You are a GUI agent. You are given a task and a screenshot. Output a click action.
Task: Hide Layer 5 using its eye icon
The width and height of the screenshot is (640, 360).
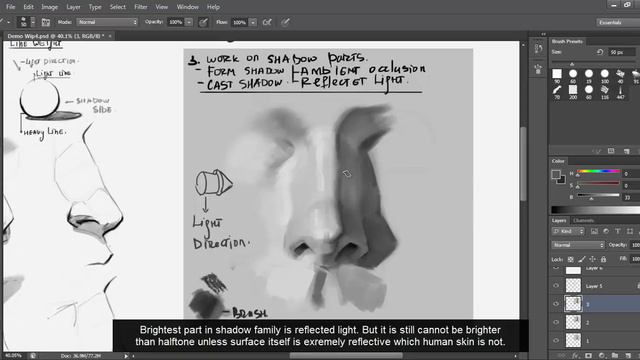pyautogui.click(x=556, y=286)
